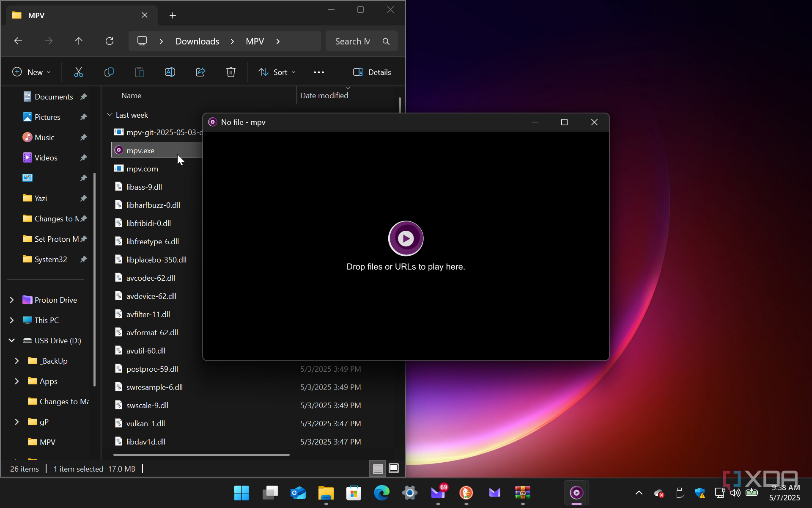Select the libdav1d.dll file
The height and width of the screenshot is (508, 812).
pos(145,442)
